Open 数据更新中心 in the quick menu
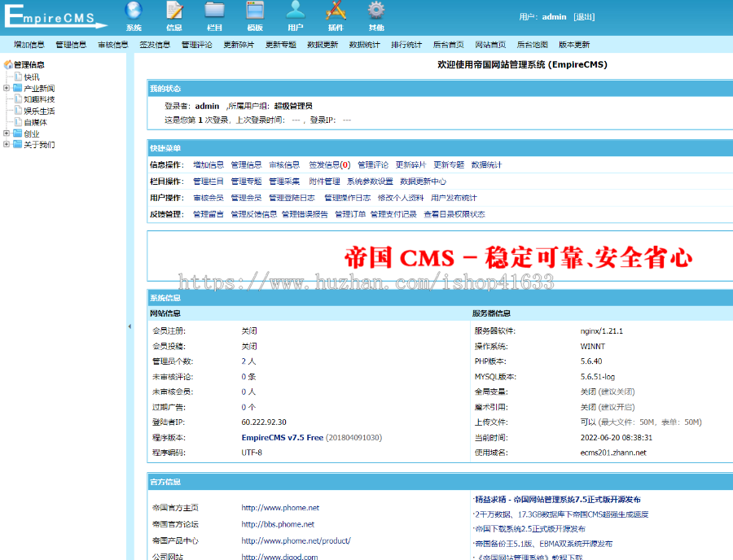This screenshot has width=733, height=560. coord(423,182)
